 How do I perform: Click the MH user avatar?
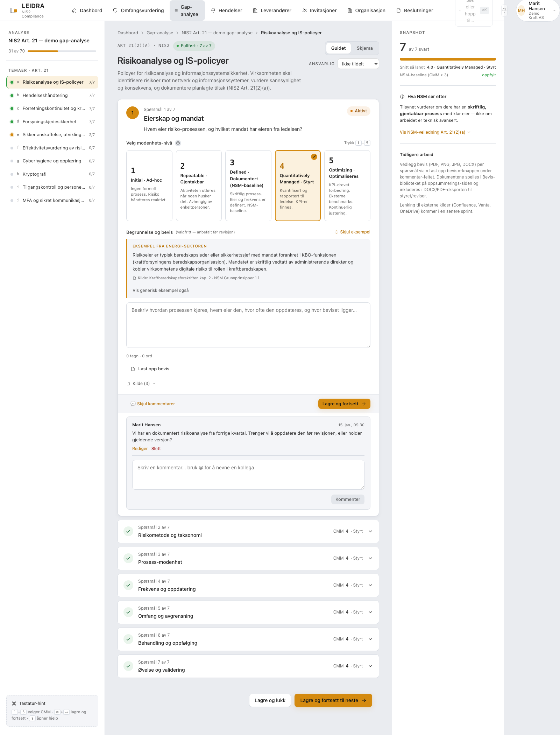click(521, 10)
